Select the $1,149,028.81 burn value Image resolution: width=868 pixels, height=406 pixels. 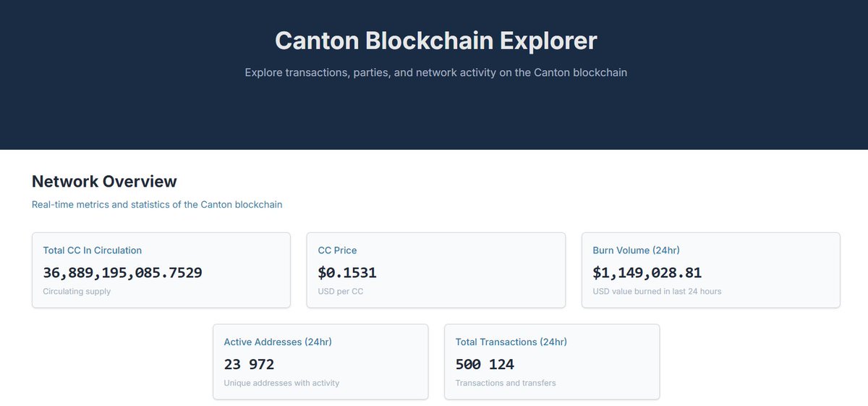[647, 273]
